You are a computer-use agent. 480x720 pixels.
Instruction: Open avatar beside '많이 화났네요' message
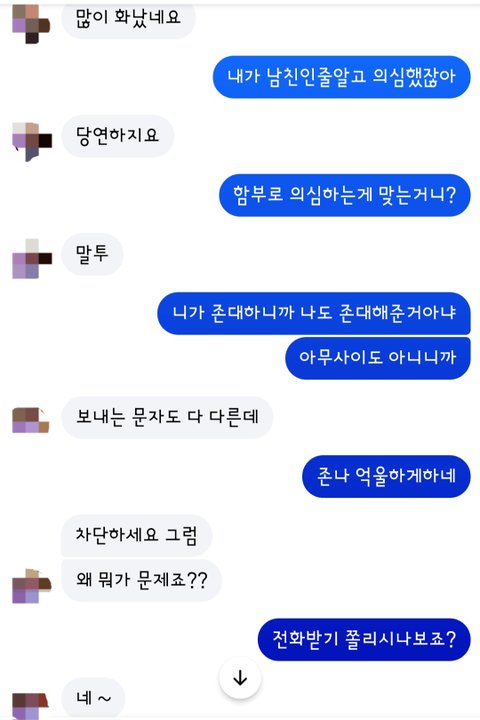31,24
